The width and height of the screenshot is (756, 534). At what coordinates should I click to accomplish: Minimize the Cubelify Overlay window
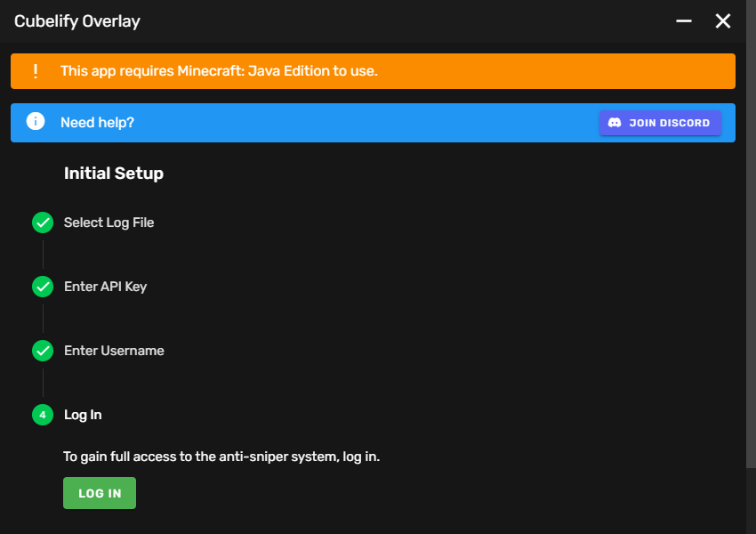pyautogui.click(x=684, y=20)
